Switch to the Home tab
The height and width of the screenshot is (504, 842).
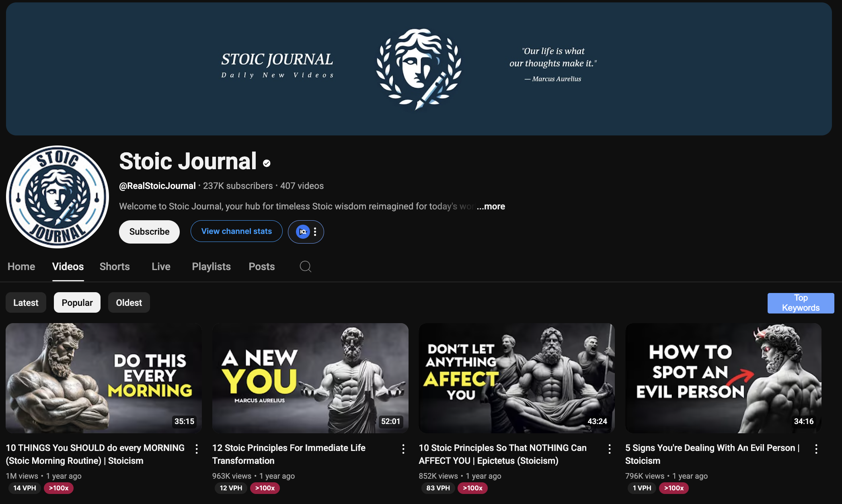point(21,266)
